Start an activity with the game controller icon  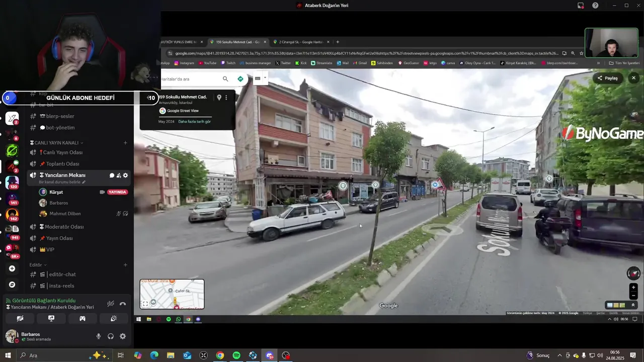[x=83, y=319]
